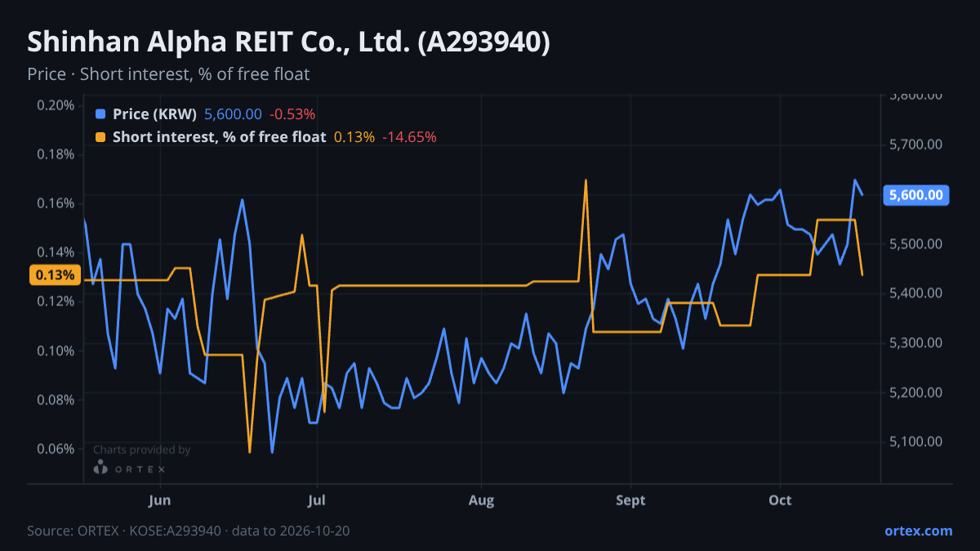
Task: Click the orange Short interest legend swatch
Action: pos(100,137)
